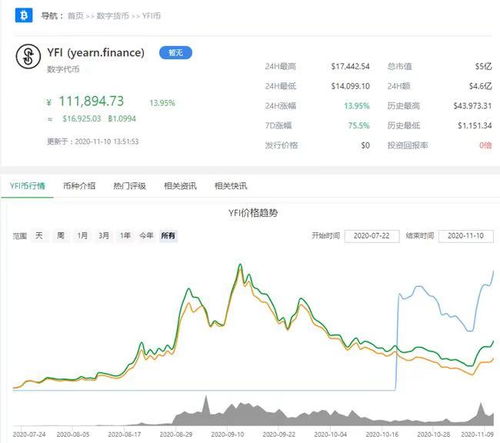Click the end date field 2020-11-10
The width and height of the screenshot is (500, 443).
(x=466, y=236)
